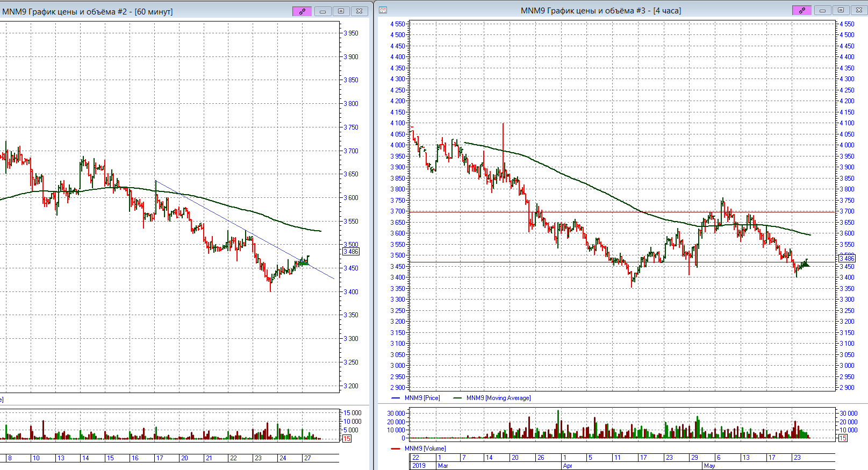Click the 3 486 current price label in 60-minute chart
Screen dimensions: 868x470
coord(350,252)
